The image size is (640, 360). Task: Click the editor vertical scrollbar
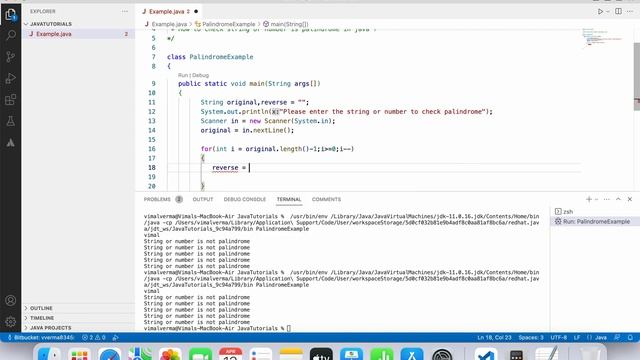(637, 76)
